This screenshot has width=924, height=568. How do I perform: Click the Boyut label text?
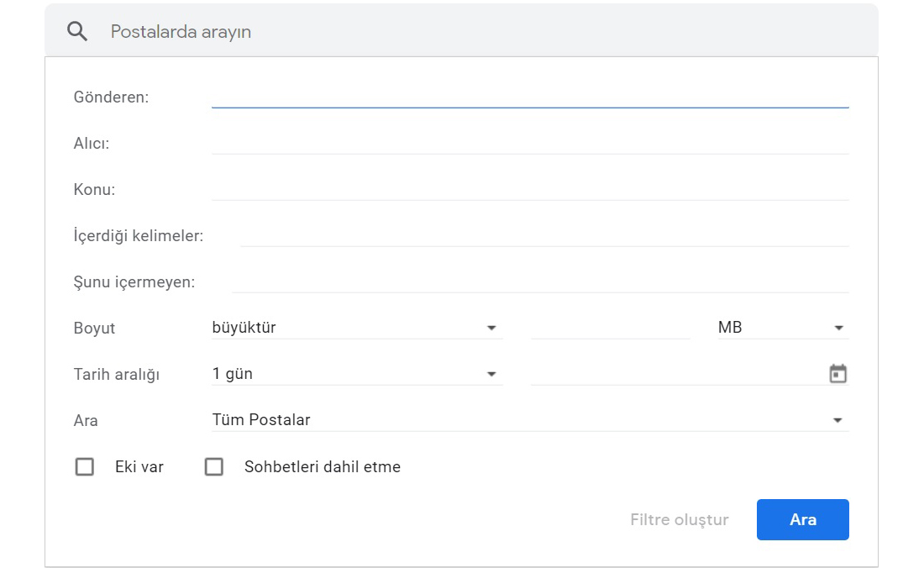click(94, 329)
